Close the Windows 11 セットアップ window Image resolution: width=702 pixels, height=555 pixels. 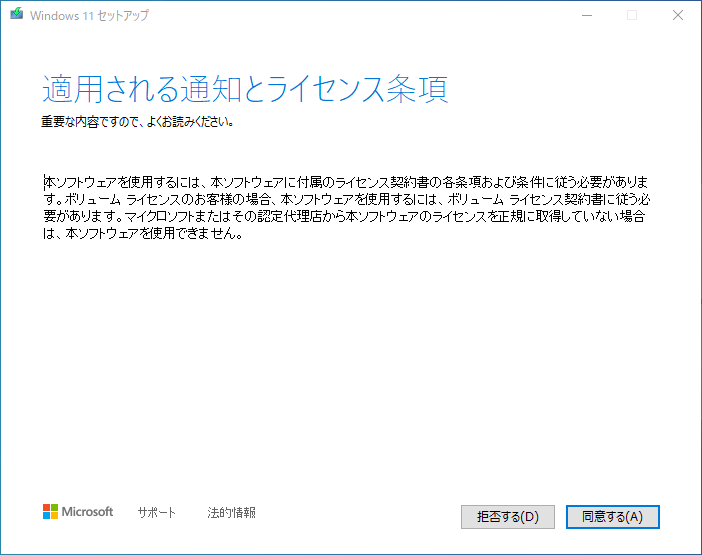(x=678, y=15)
